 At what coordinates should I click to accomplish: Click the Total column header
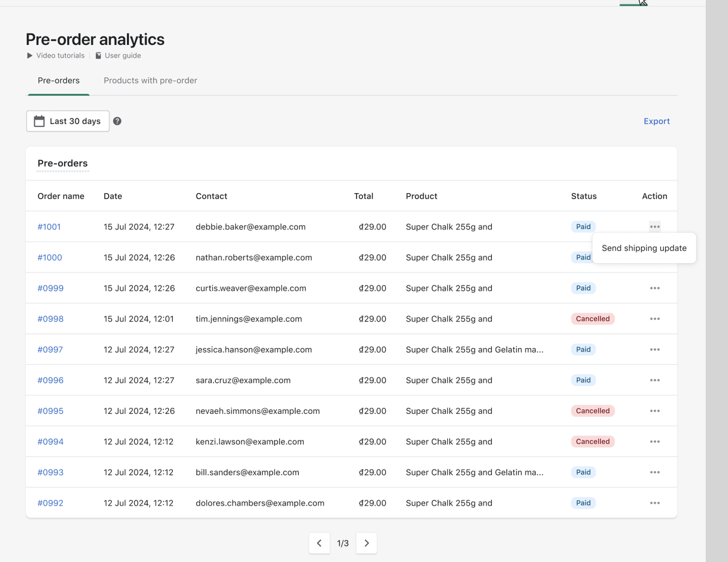pyautogui.click(x=363, y=196)
